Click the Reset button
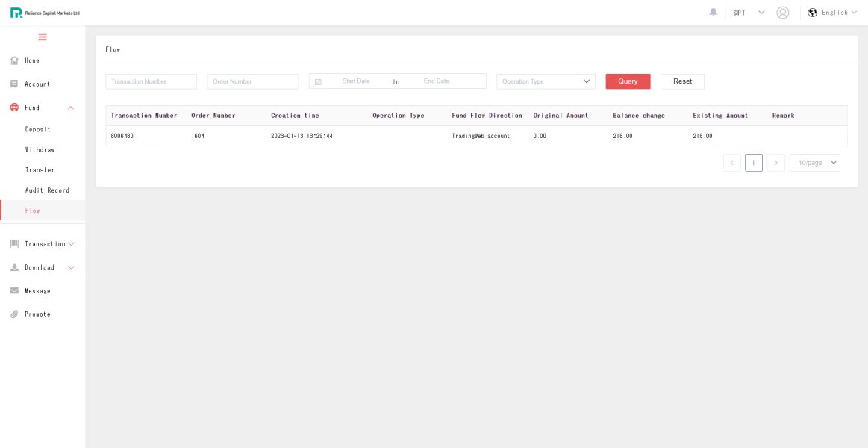 click(x=682, y=81)
